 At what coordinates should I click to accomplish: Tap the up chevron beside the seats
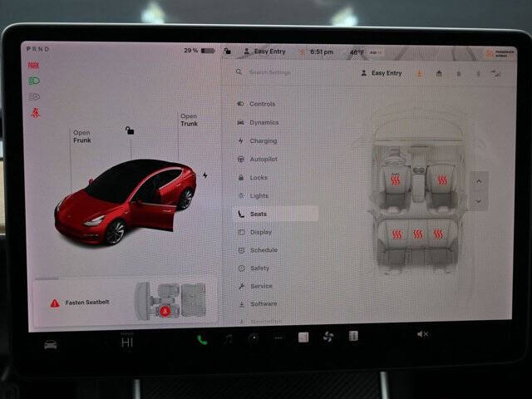[479, 182]
